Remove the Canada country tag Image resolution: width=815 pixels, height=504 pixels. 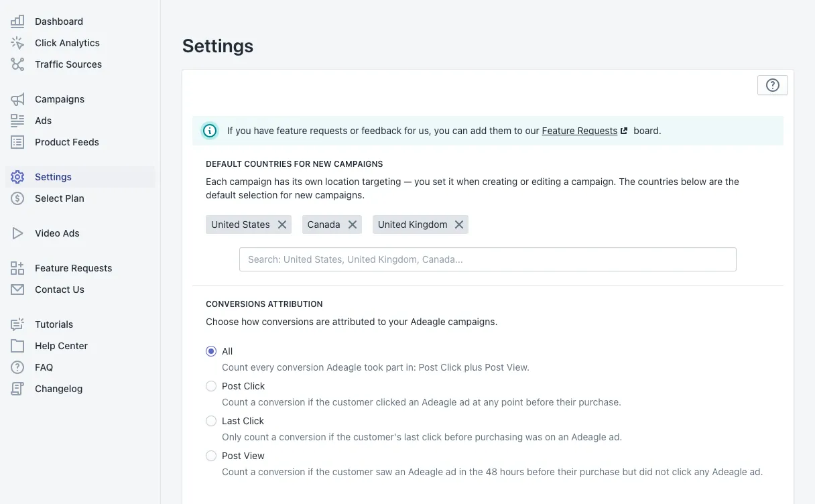pos(353,225)
